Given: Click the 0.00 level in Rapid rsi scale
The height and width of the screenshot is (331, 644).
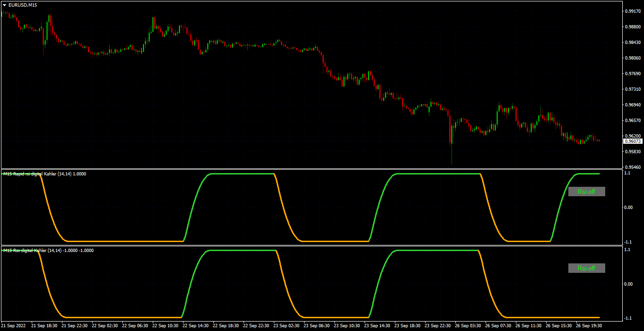Looking at the screenshot, I should click(x=629, y=208).
